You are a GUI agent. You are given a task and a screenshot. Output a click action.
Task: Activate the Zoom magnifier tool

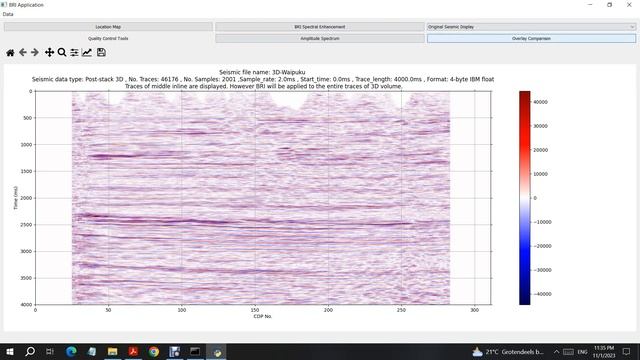click(x=62, y=52)
